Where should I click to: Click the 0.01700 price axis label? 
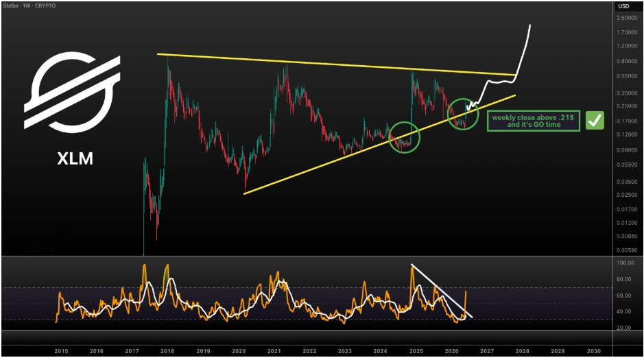pos(626,210)
